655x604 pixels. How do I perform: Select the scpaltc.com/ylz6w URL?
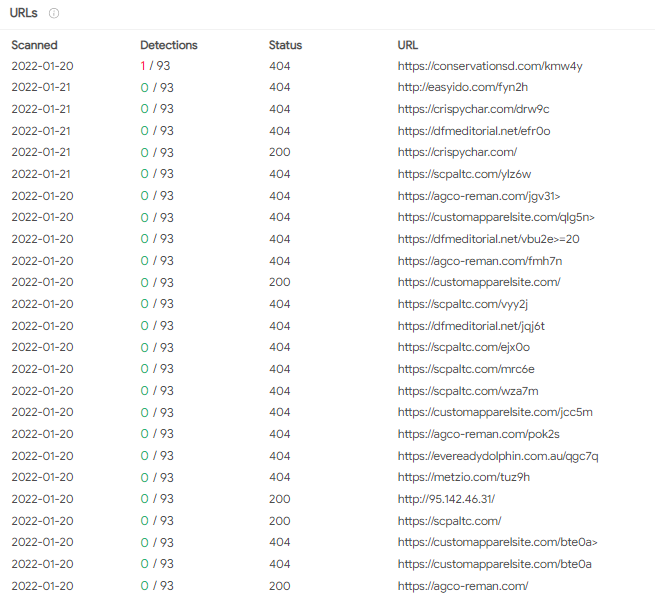click(x=464, y=174)
